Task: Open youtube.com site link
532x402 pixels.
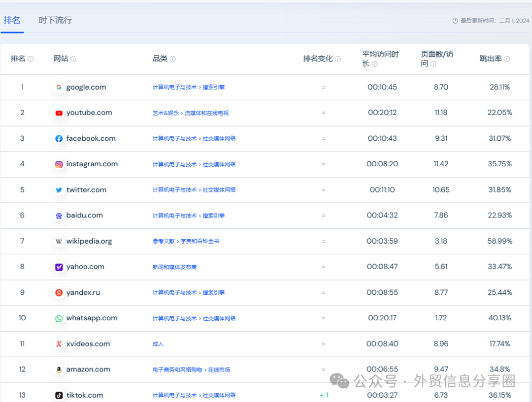Action: point(89,113)
